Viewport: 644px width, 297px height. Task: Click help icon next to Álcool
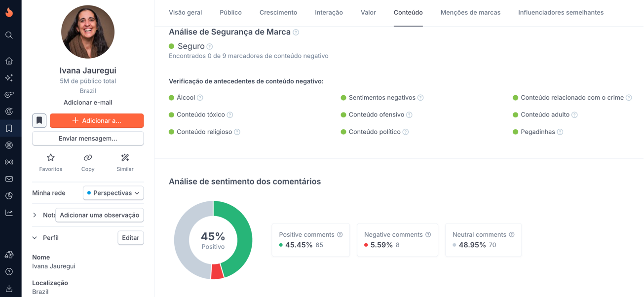pyautogui.click(x=200, y=98)
